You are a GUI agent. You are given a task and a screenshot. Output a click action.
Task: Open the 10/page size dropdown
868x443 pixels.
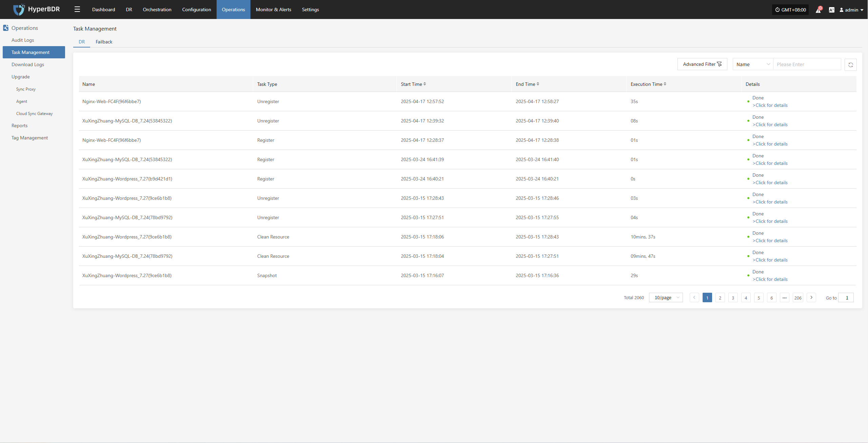click(666, 297)
